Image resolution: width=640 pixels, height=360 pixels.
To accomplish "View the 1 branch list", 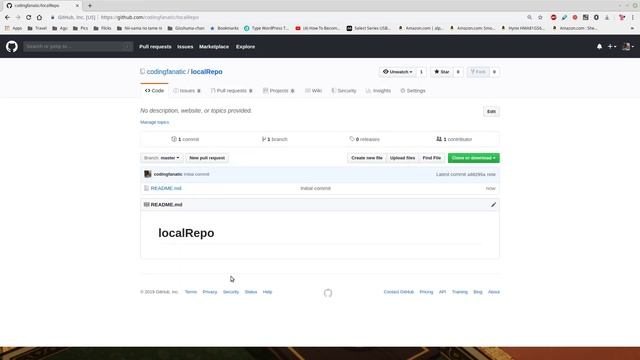I will (275, 139).
